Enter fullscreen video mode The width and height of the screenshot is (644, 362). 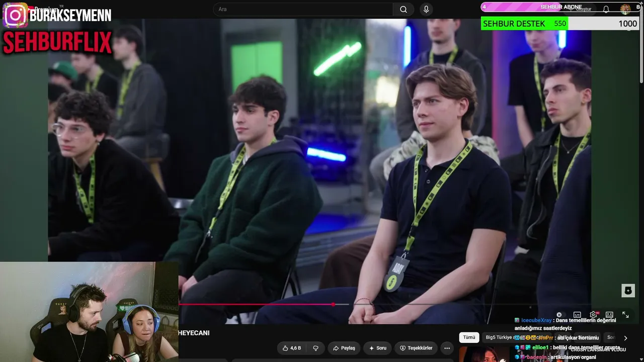click(625, 315)
